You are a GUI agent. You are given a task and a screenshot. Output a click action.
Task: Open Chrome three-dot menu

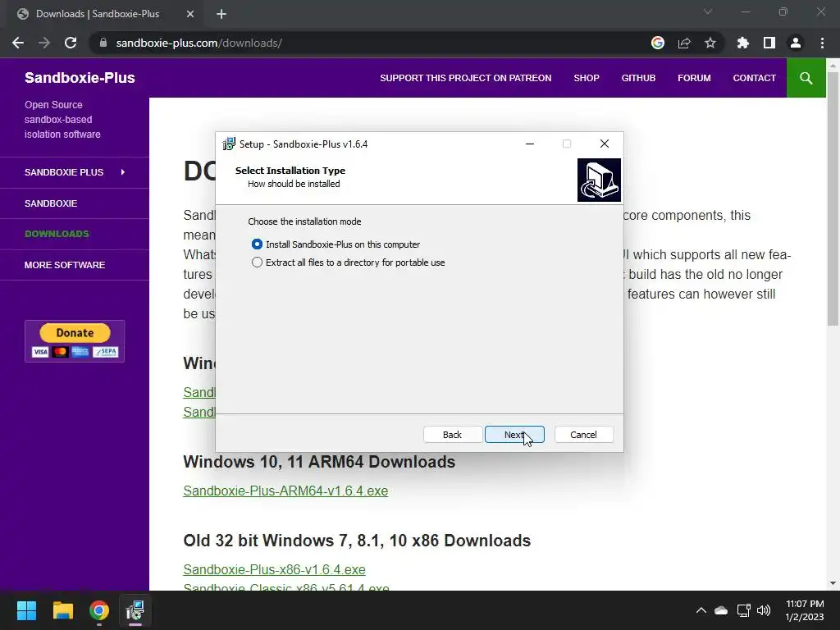point(822,43)
